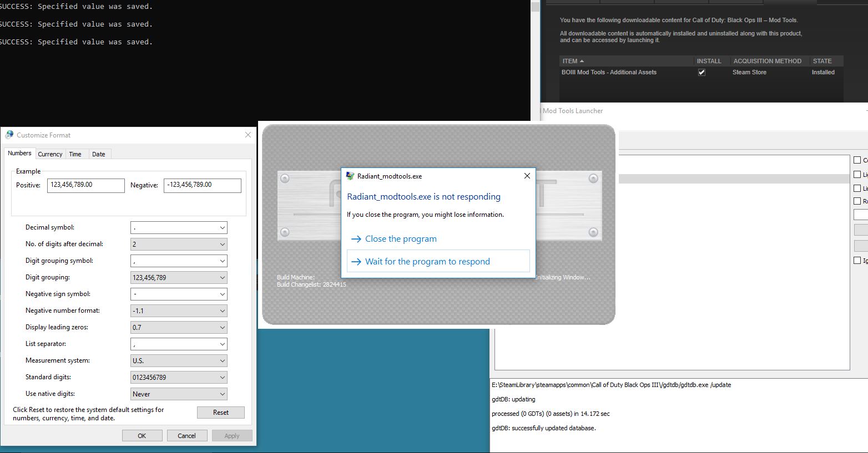Click the Mod Tools Launcher title bar
Screen dimensions: 868x453
(x=704, y=111)
